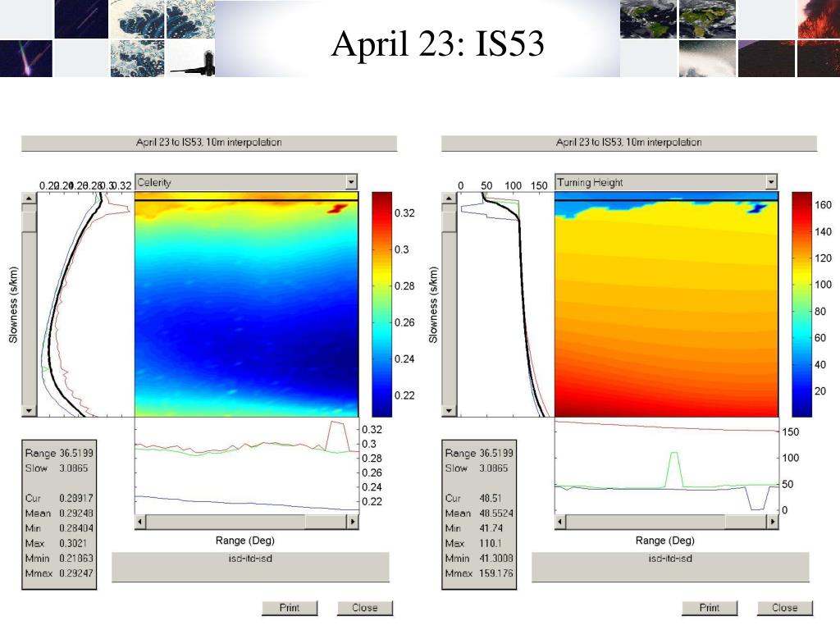Click the volcanic eruption thumbnail in header

(819, 20)
